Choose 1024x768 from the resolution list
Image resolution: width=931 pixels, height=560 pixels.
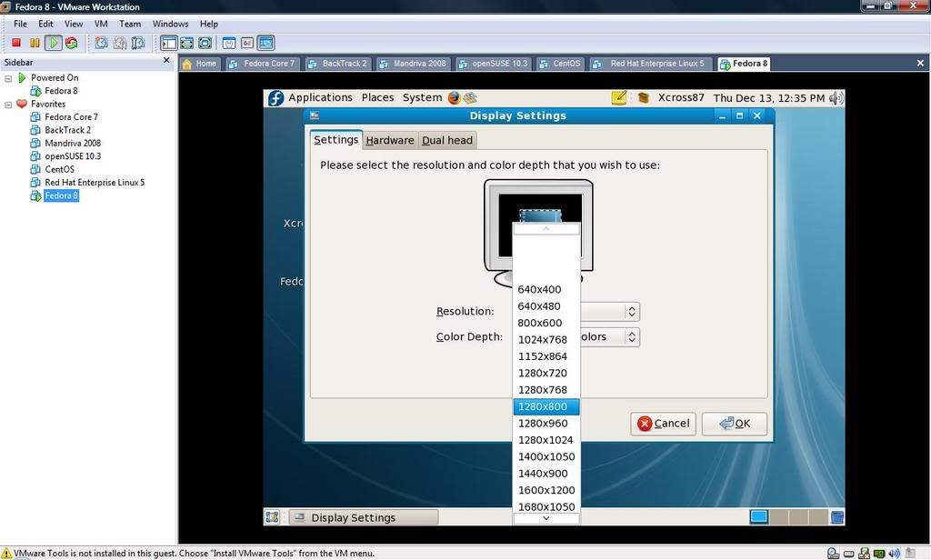click(546, 340)
